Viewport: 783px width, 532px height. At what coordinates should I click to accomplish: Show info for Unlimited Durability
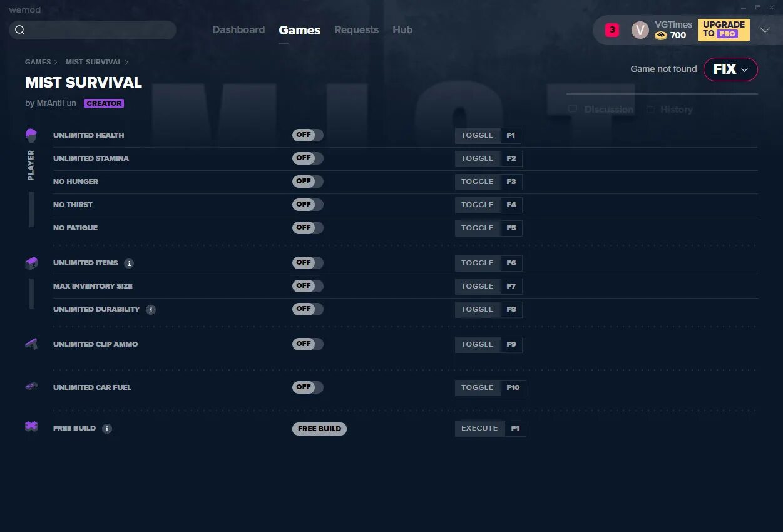click(x=151, y=310)
